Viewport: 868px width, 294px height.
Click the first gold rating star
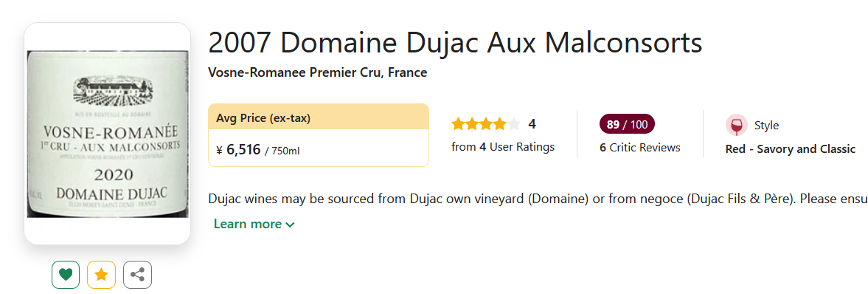click(x=458, y=124)
